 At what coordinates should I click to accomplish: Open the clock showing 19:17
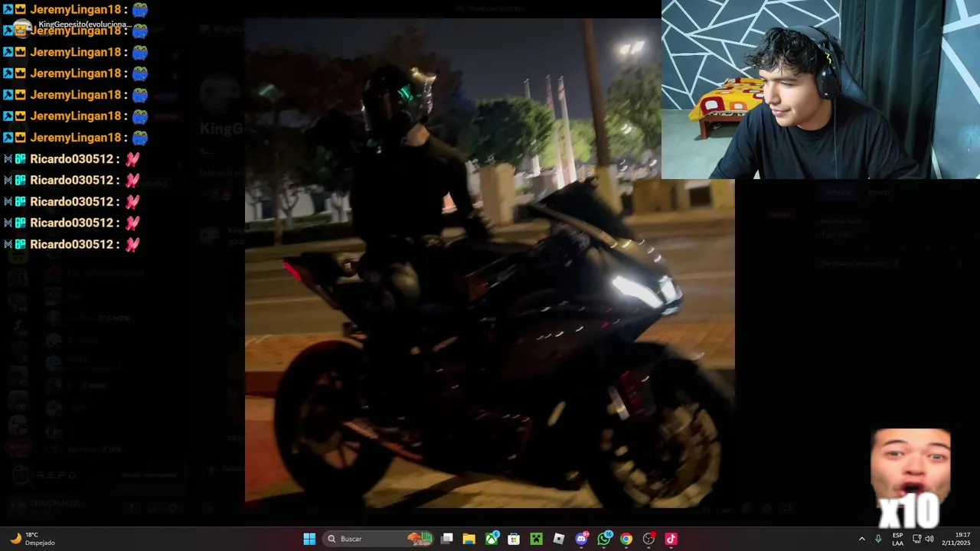tap(957, 539)
